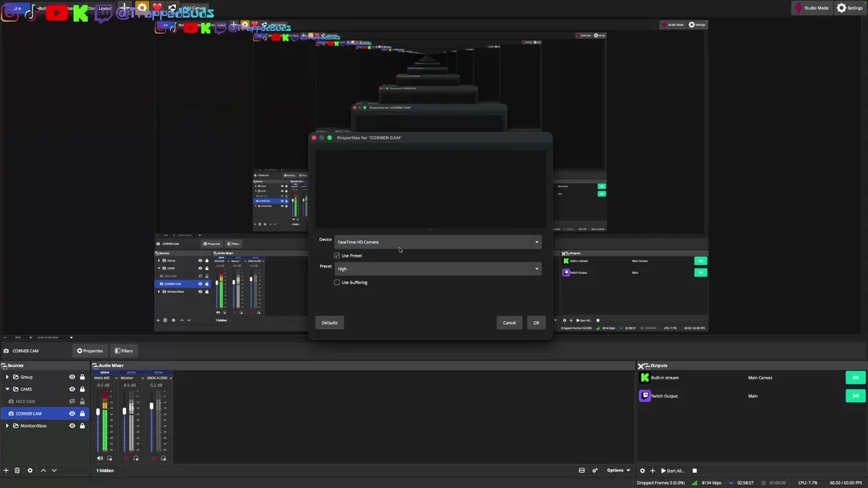Unlock the CORNER CAM source

[82, 413]
